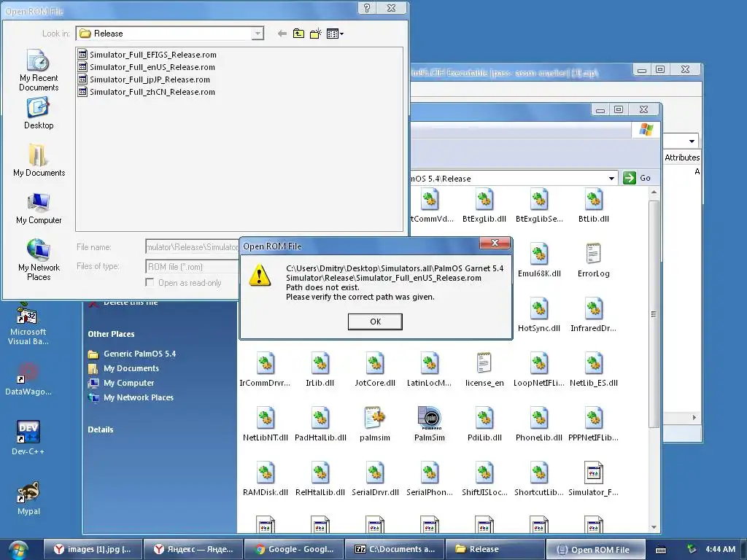Click the File name input field
The width and height of the screenshot is (747, 560).
point(192,246)
